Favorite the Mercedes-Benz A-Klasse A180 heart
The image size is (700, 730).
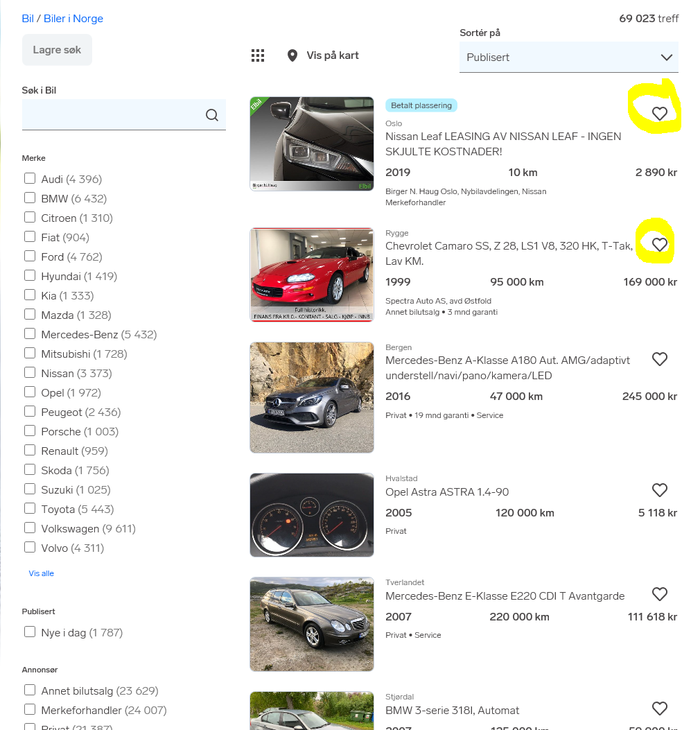659,359
